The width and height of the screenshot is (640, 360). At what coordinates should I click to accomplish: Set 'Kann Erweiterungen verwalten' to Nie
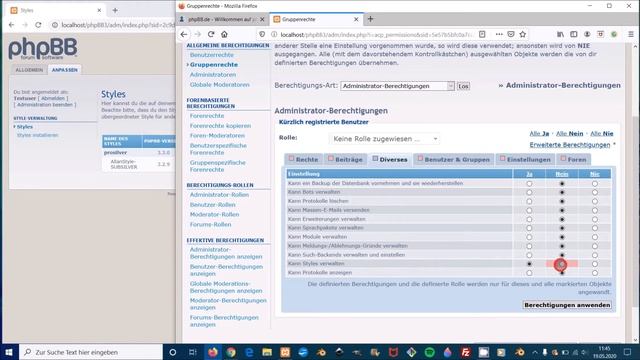tap(595, 219)
